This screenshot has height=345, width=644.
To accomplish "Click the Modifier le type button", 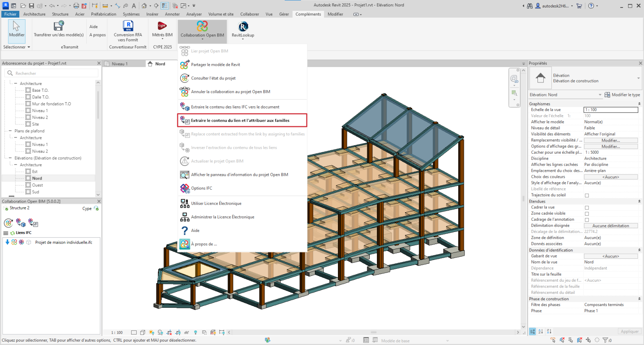I will (622, 95).
